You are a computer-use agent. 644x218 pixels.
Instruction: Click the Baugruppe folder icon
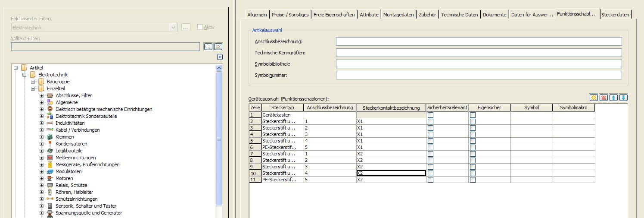click(41, 82)
